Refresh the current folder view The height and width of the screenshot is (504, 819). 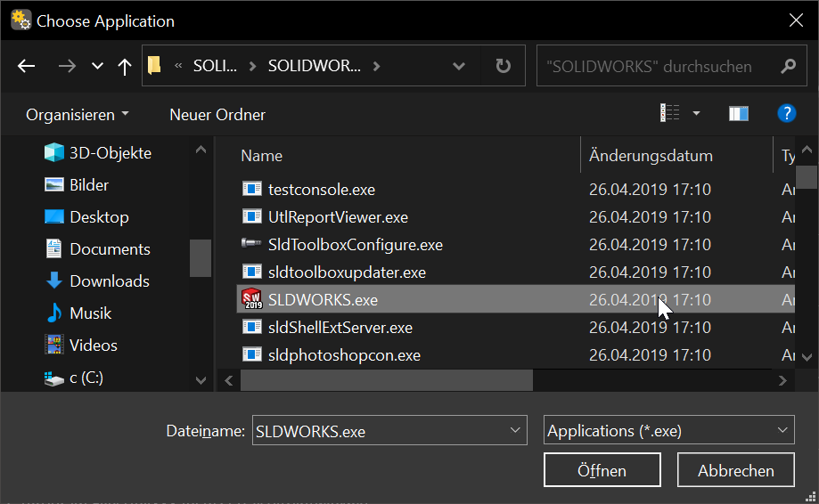point(503,66)
